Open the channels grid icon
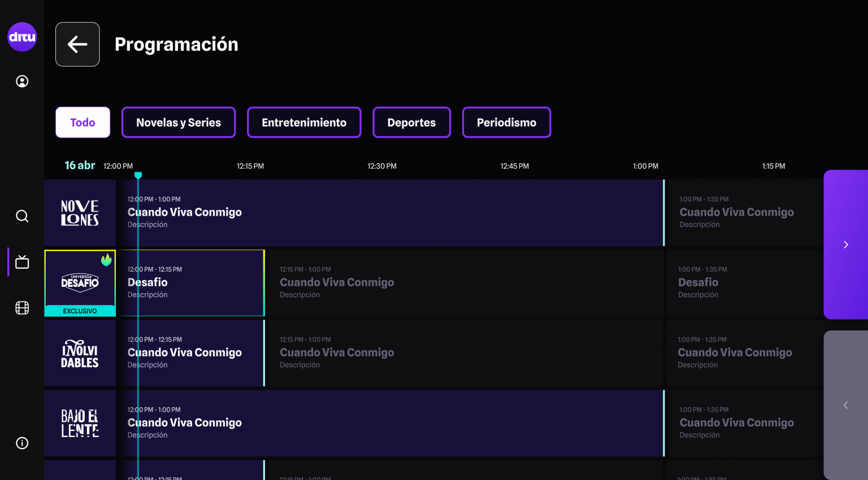The image size is (868, 480). (x=21, y=307)
